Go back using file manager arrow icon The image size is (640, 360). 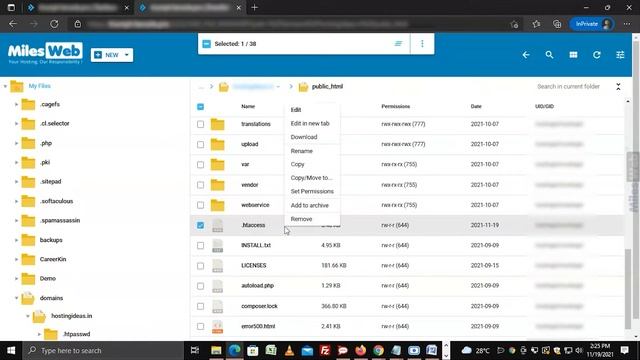(x=526, y=55)
